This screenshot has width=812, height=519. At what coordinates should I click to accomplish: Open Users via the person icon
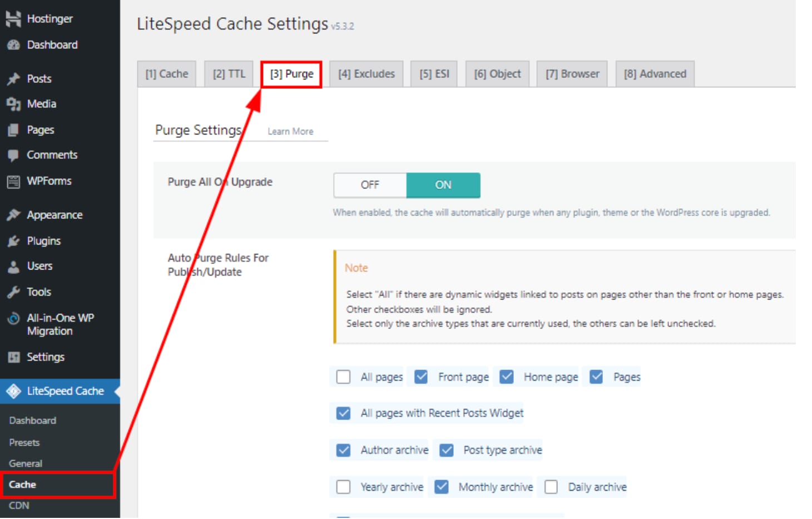pos(14,266)
